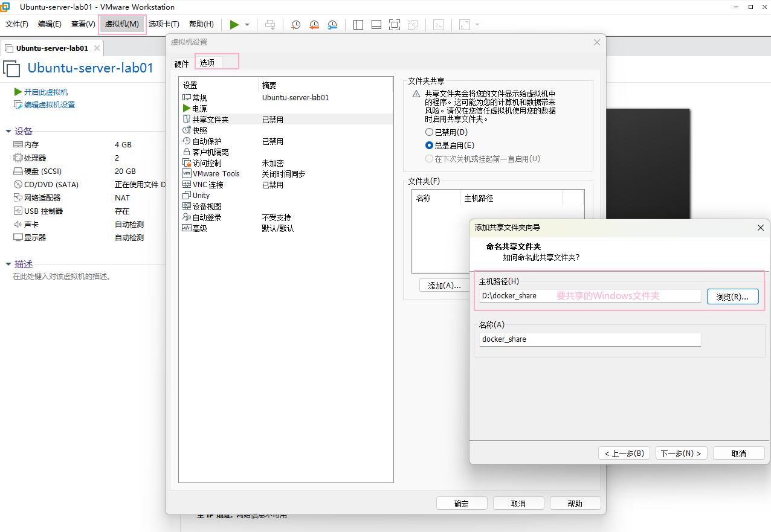Open the 查看(V) menu

pos(83,24)
